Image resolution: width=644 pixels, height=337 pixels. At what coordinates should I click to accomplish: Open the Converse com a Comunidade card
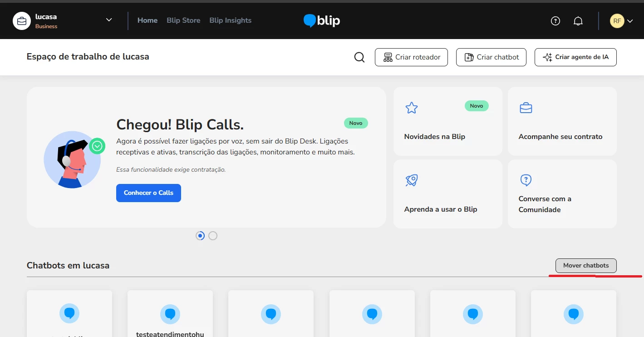click(562, 194)
